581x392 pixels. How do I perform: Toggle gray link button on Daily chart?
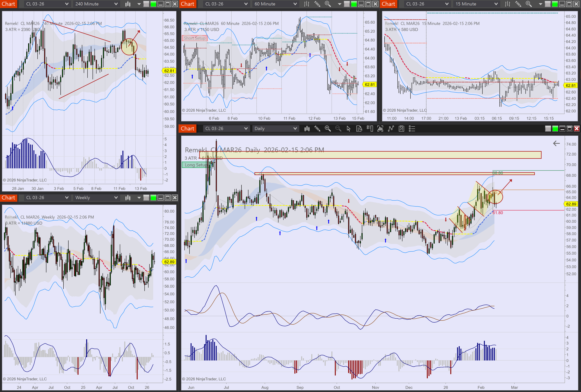(x=548, y=129)
